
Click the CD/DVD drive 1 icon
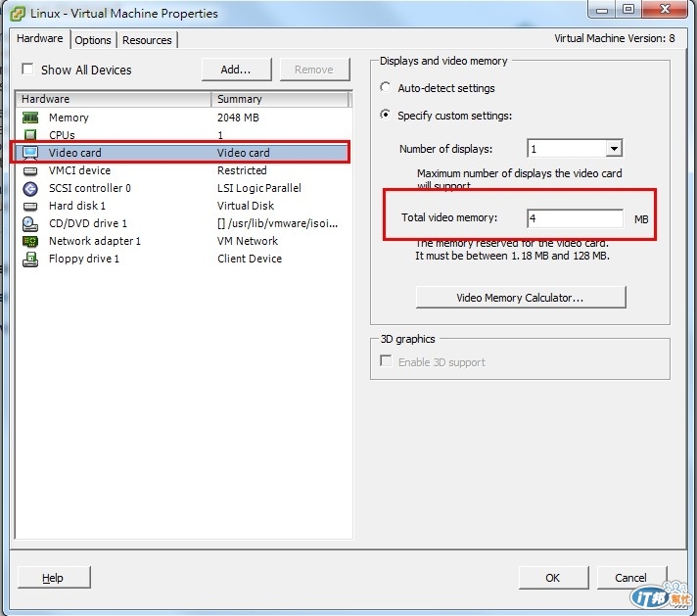30,223
